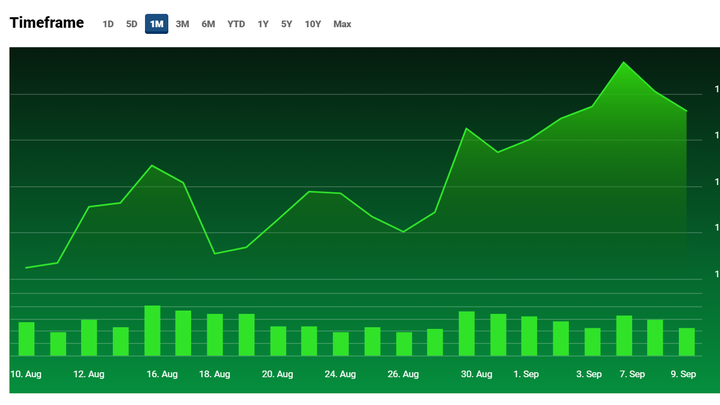Select the Max timeframe

tap(342, 24)
